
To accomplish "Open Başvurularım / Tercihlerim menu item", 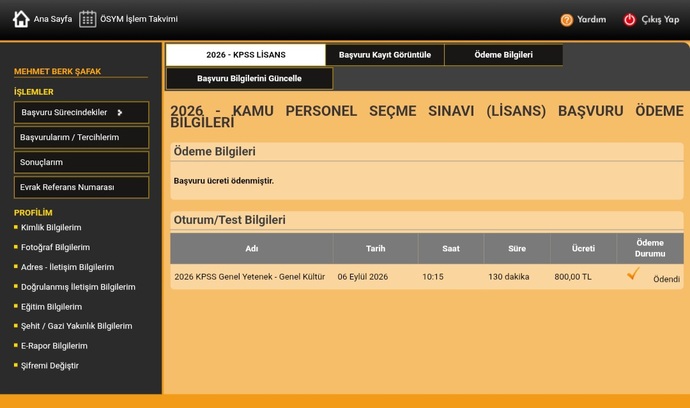I will 81,137.
